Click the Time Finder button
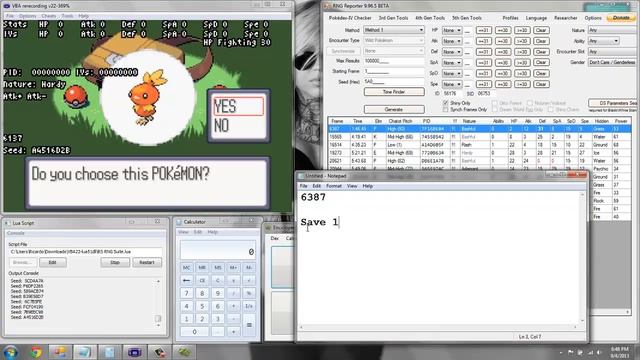The image size is (640, 360). click(x=394, y=92)
